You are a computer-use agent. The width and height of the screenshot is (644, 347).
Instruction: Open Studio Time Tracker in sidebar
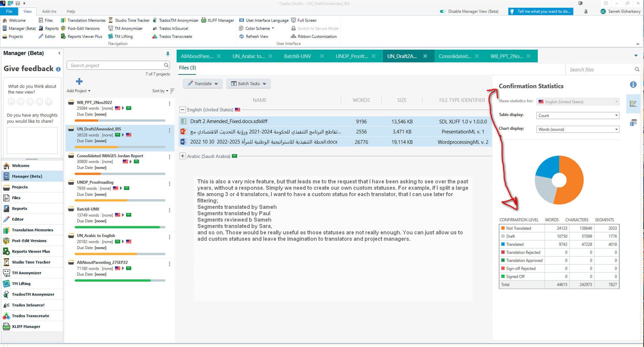31,262
